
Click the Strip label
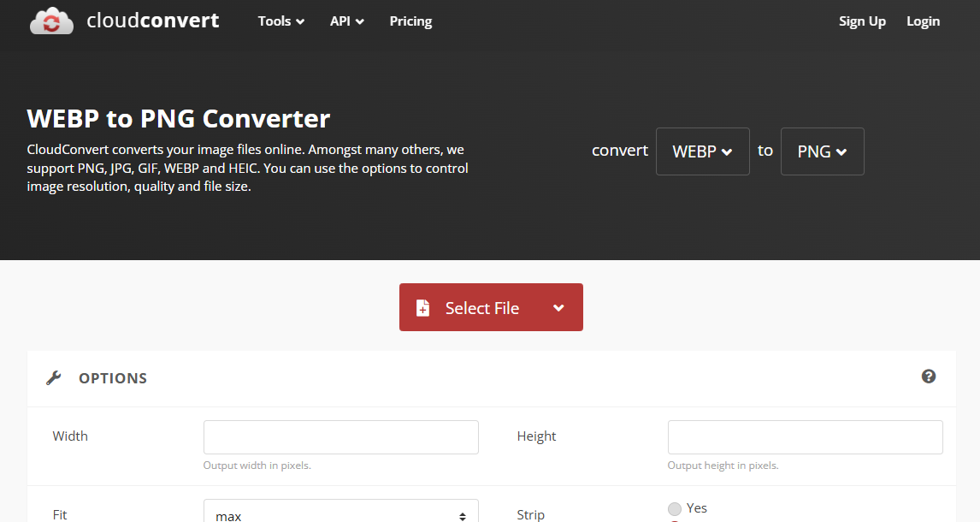pos(531,514)
